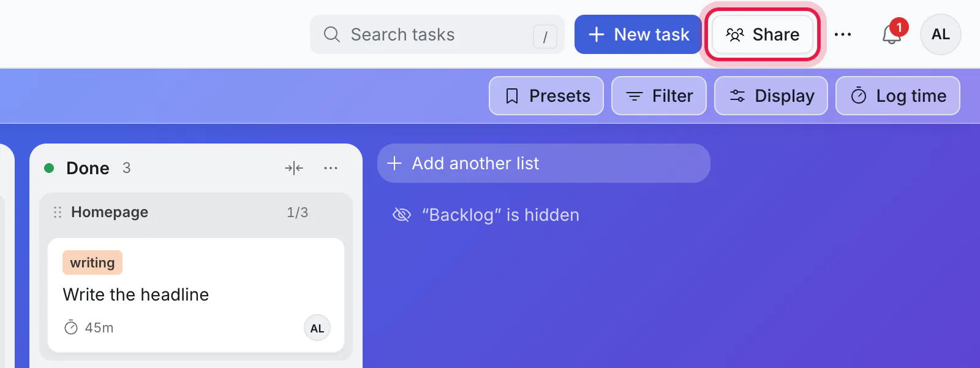980x368 pixels.
Task: Open the Filter options
Action: pos(659,96)
